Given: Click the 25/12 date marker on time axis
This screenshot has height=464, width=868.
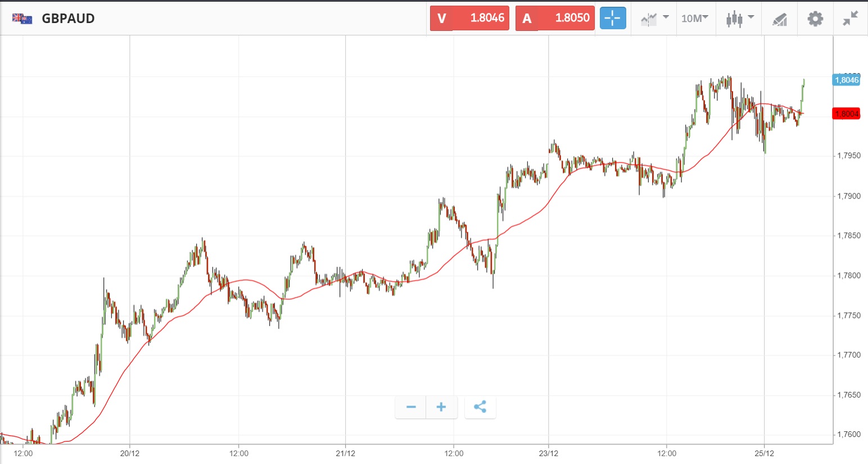Looking at the screenshot, I should pyautogui.click(x=765, y=453).
